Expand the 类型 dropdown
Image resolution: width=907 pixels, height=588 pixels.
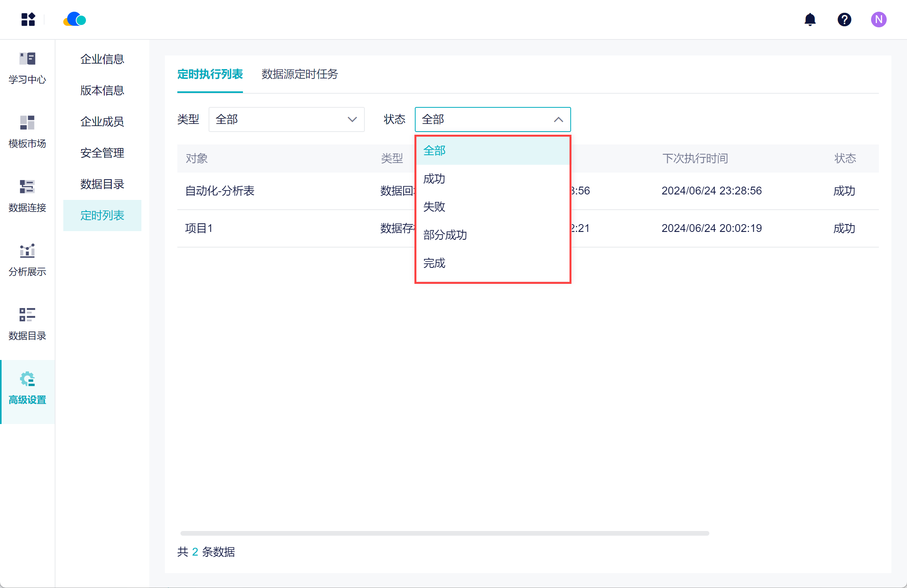[286, 119]
